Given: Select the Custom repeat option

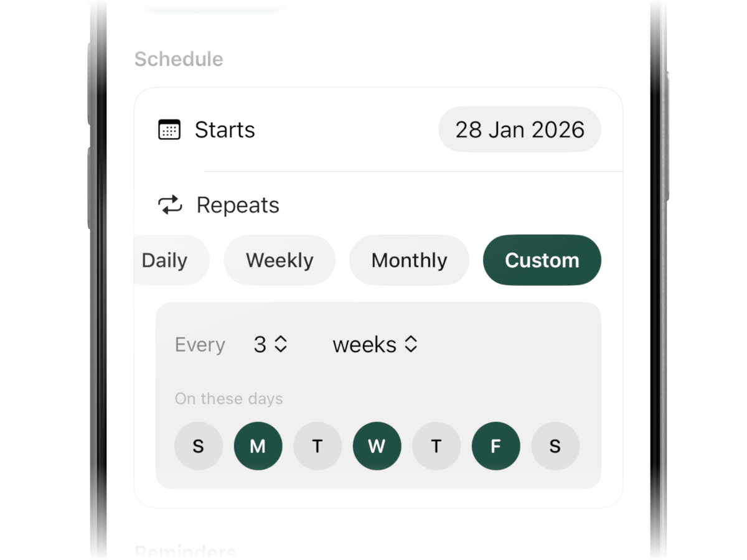Looking at the screenshot, I should (x=542, y=260).
